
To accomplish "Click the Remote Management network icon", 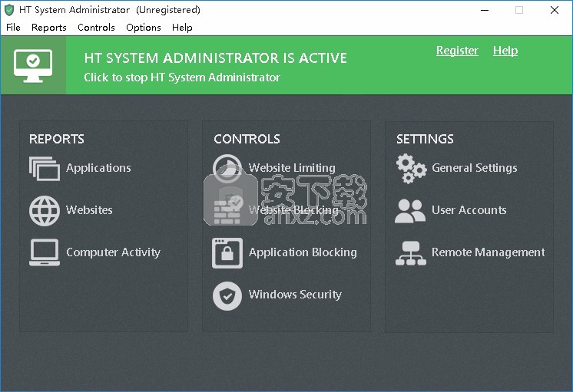I will pyautogui.click(x=411, y=253).
